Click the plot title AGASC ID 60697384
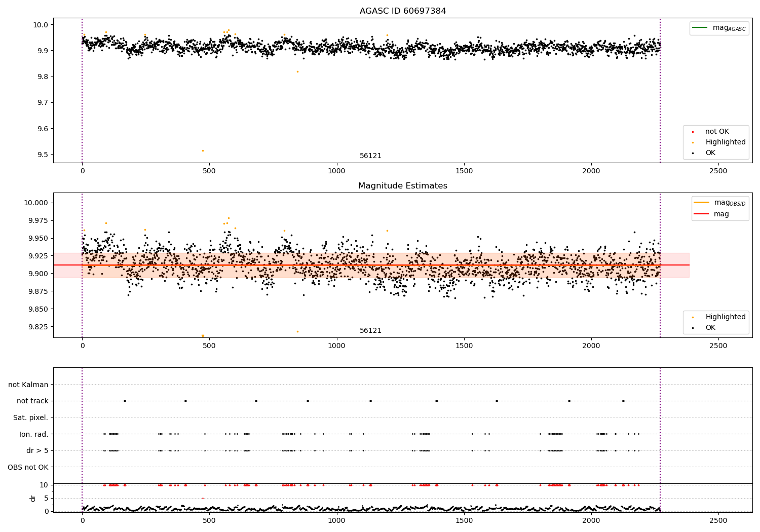The width and height of the screenshot is (760, 532). click(403, 11)
